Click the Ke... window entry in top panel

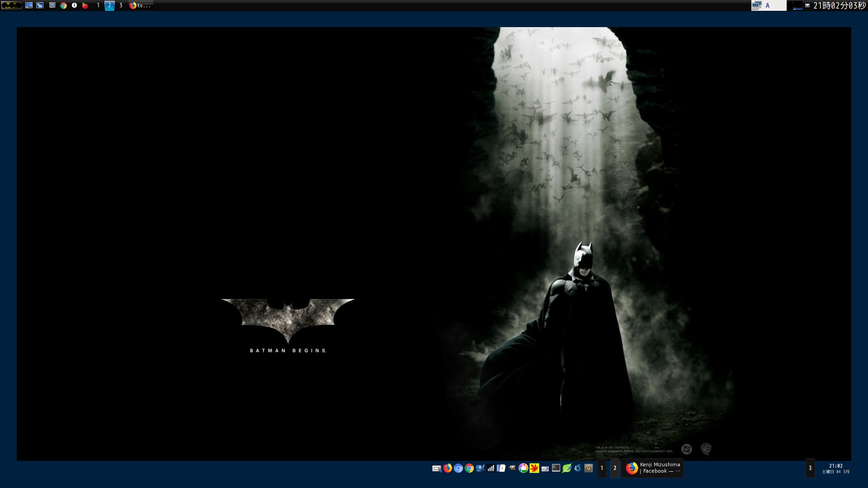(x=140, y=5)
